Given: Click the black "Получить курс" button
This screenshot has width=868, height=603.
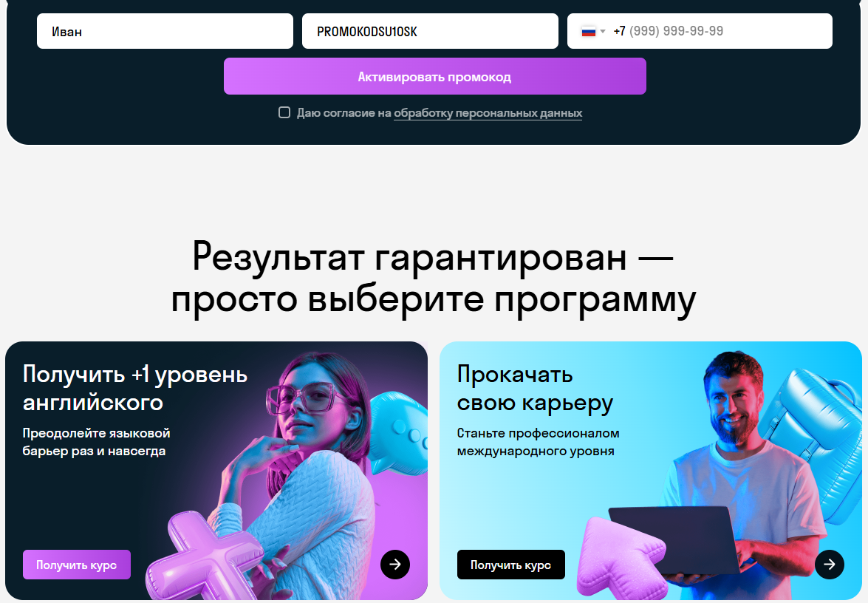Looking at the screenshot, I should [511, 565].
